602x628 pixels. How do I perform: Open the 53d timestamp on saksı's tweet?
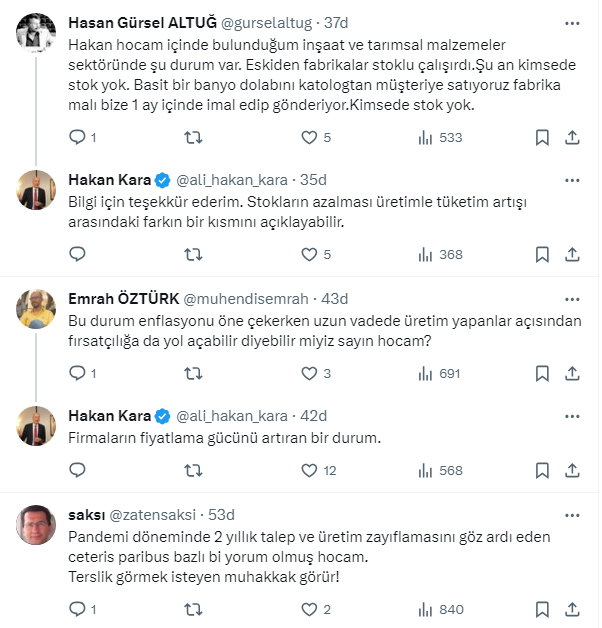(x=221, y=514)
